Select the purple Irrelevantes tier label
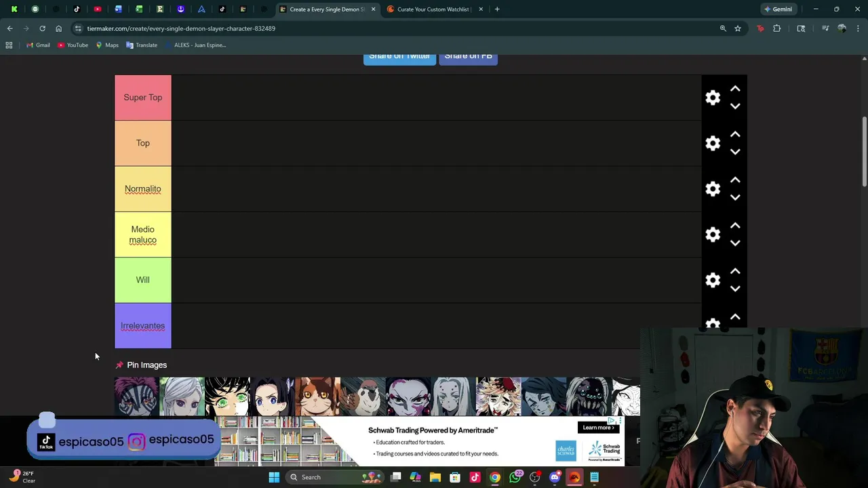This screenshot has height=488, width=868. click(142, 326)
